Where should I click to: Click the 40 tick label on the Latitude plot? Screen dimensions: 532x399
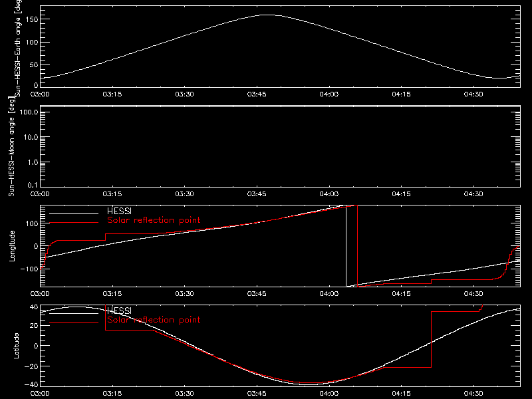click(x=34, y=307)
